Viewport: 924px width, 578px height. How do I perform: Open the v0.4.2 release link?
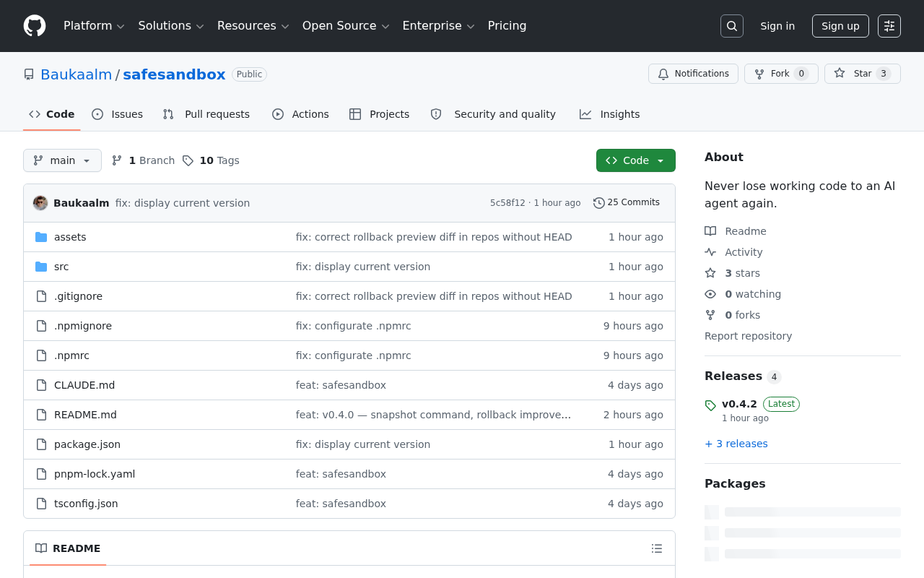click(739, 404)
